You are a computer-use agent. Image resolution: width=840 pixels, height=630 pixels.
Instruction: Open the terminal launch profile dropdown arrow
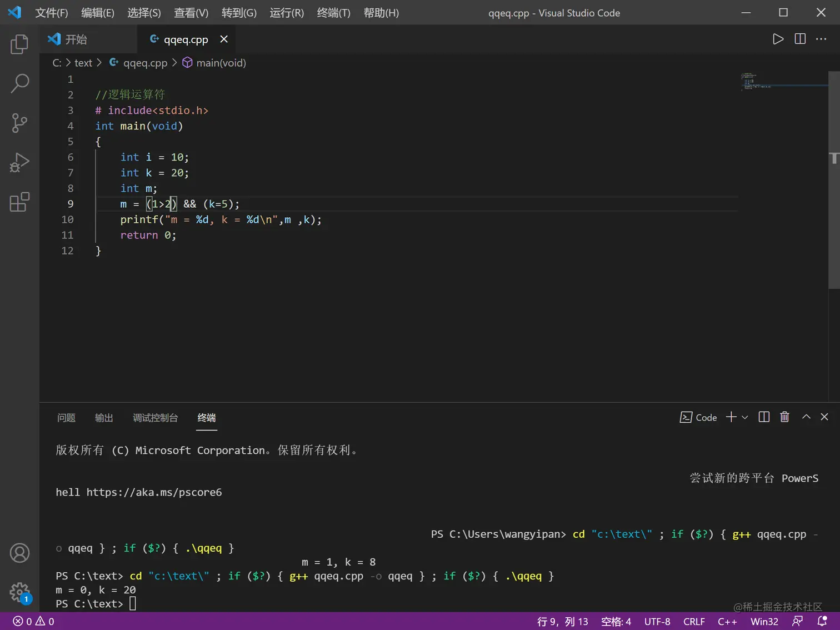pos(745,417)
